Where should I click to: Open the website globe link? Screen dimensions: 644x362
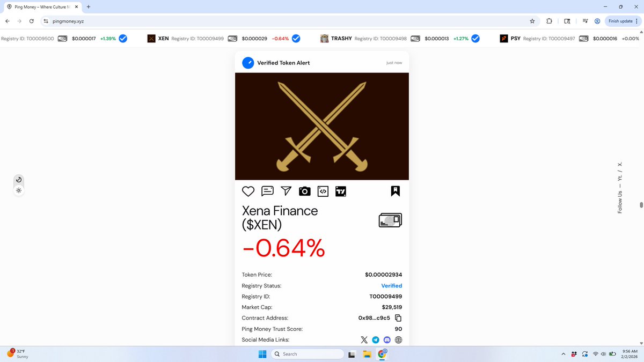pyautogui.click(x=398, y=339)
